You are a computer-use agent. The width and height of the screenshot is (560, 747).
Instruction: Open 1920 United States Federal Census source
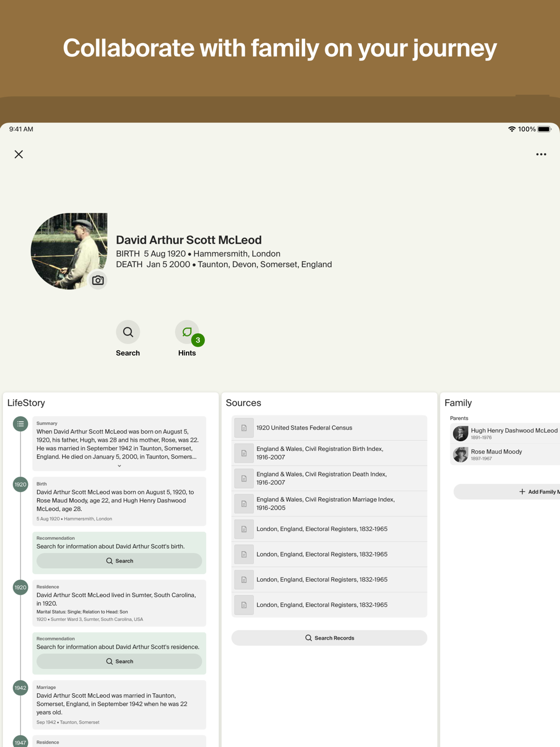[x=329, y=428]
